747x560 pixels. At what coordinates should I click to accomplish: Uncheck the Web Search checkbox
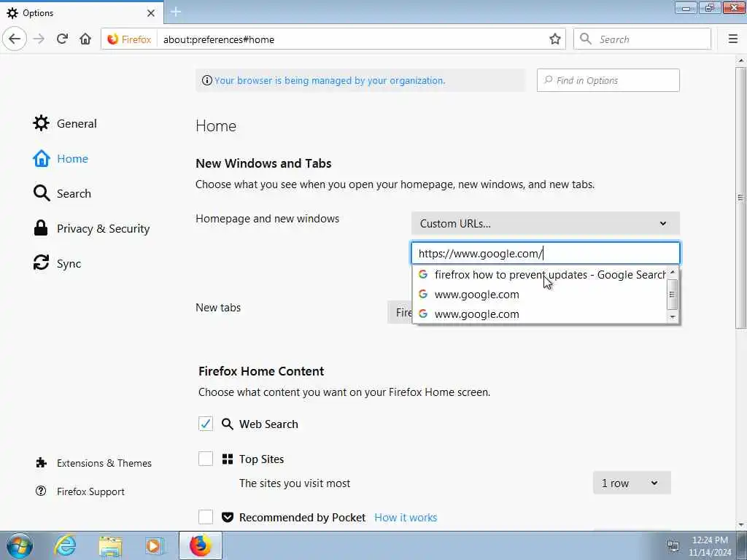(x=205, y=424)
